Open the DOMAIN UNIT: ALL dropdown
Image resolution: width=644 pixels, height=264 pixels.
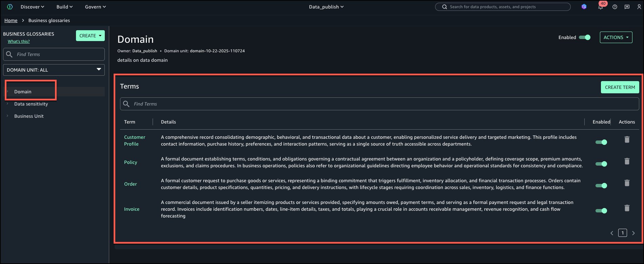pos(54,70)
